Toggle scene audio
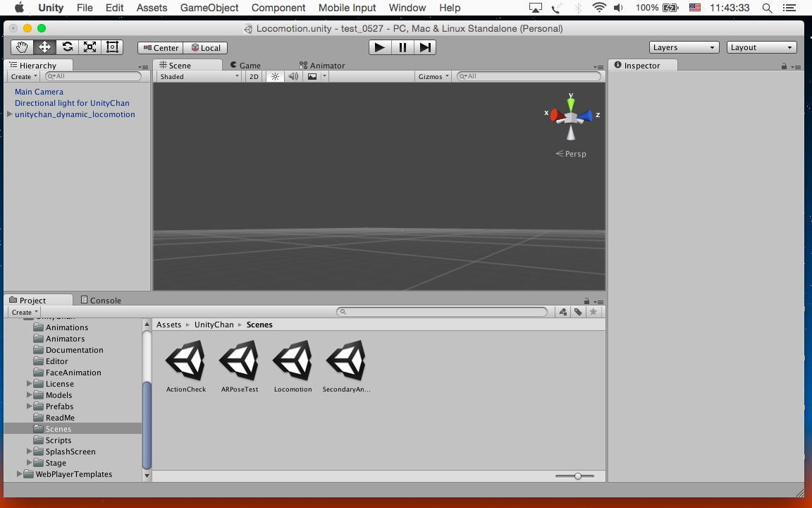The width and height of the screenshot is (812, 508). click(293, 76)
